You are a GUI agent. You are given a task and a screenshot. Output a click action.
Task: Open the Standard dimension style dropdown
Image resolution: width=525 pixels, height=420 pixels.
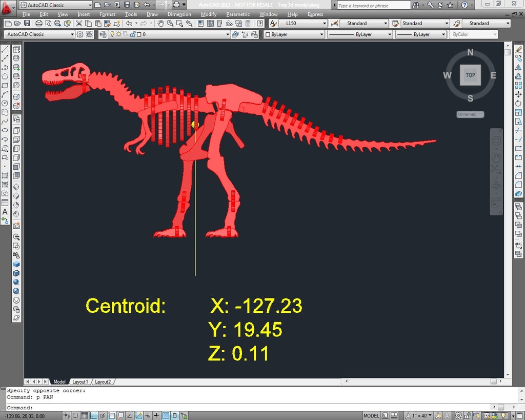pos(364,23)
